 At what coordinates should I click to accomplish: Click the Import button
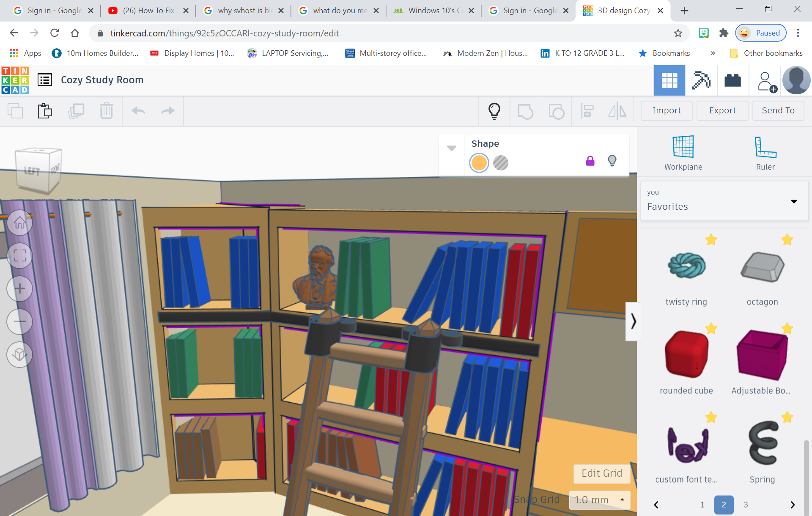click(x=666, y=110)
